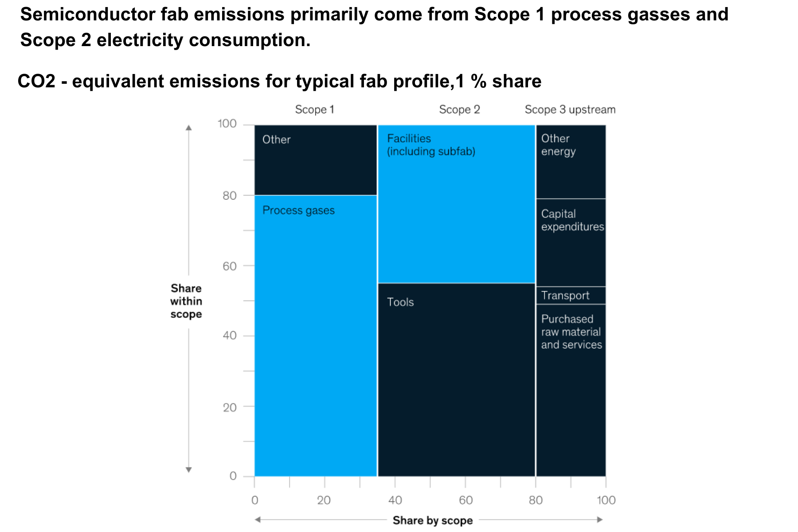798x532 pixels.
Task: Click the Scope 1 column header
Action: pyautogui.click(x=314, y=110)
